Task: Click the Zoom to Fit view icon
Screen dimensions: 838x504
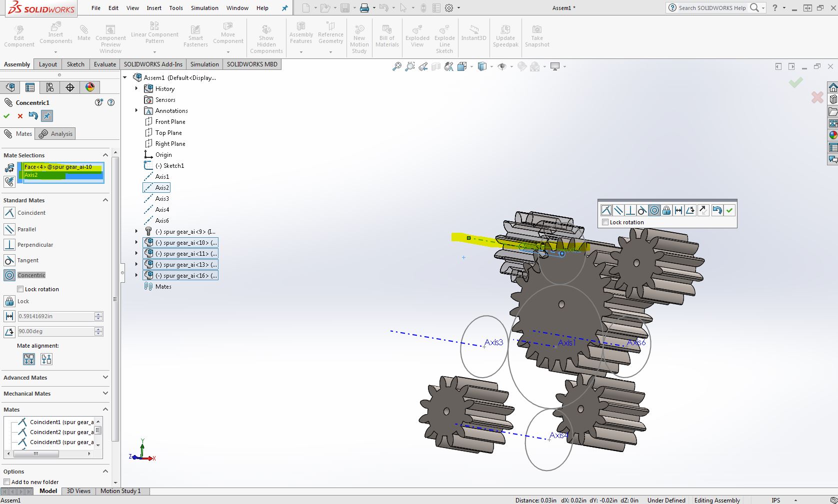Action: 397,66
